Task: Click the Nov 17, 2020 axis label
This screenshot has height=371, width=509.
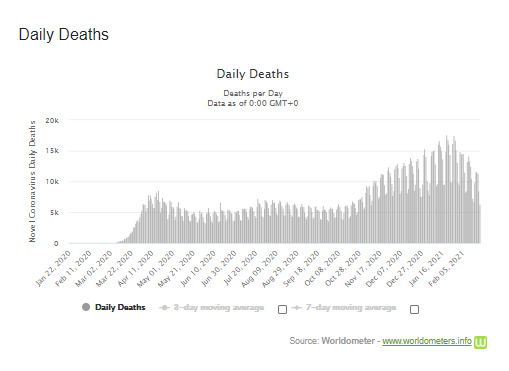Action: point(363,268)
